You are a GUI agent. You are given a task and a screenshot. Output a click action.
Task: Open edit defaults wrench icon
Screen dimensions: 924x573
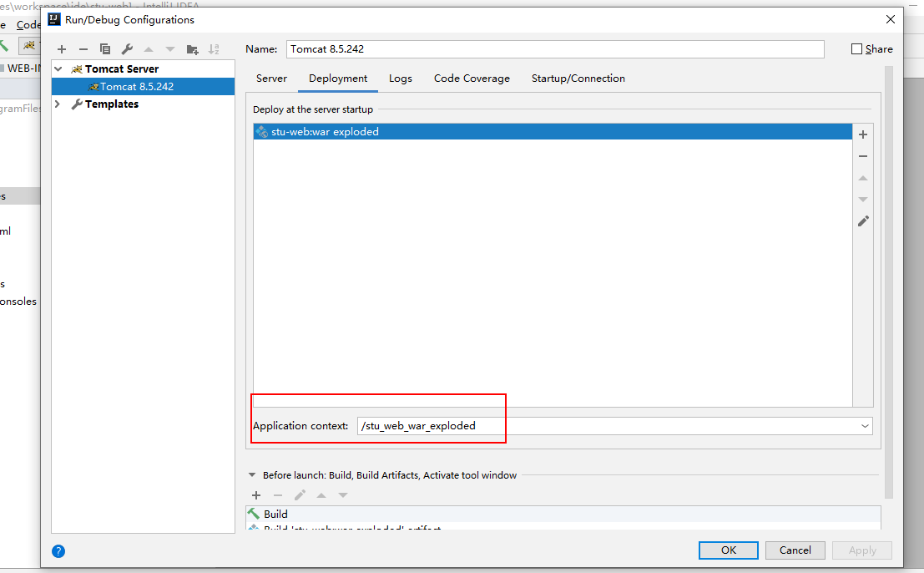click(127, 49)
